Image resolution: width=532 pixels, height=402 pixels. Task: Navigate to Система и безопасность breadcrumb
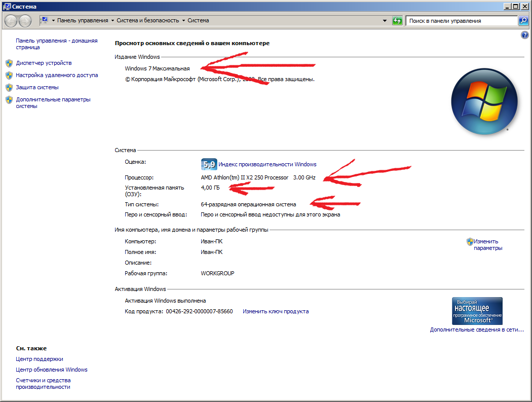(148, 20)
